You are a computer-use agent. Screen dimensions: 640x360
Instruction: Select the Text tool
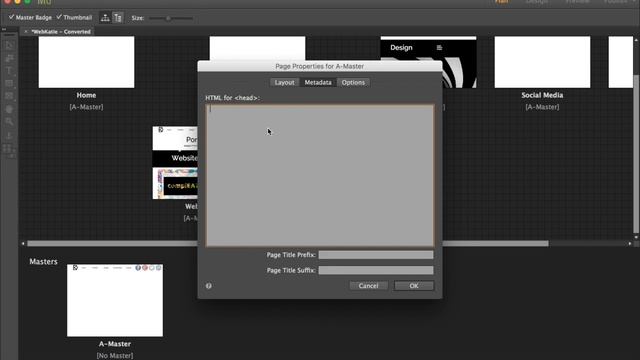[x=9, y=71]
